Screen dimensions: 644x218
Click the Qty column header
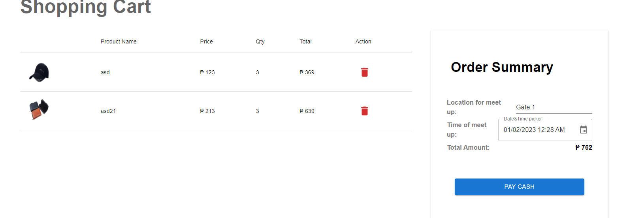pyautogui.click(x=260, y=41)
